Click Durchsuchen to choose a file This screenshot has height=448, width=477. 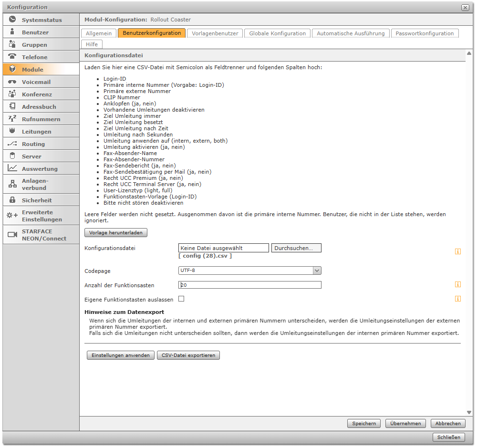[x=296, y=248]
